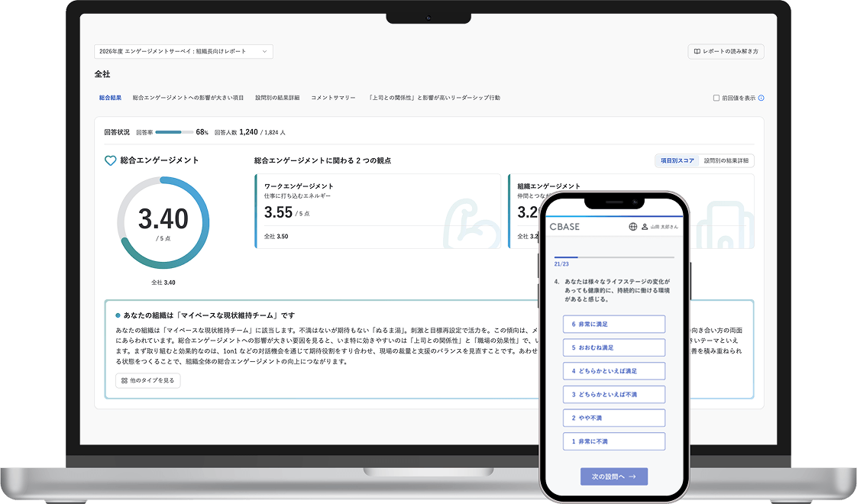This screenshot has width=857, height=504.
Task: Click the 他のタイプを見る button
Action: click(148, 380)
